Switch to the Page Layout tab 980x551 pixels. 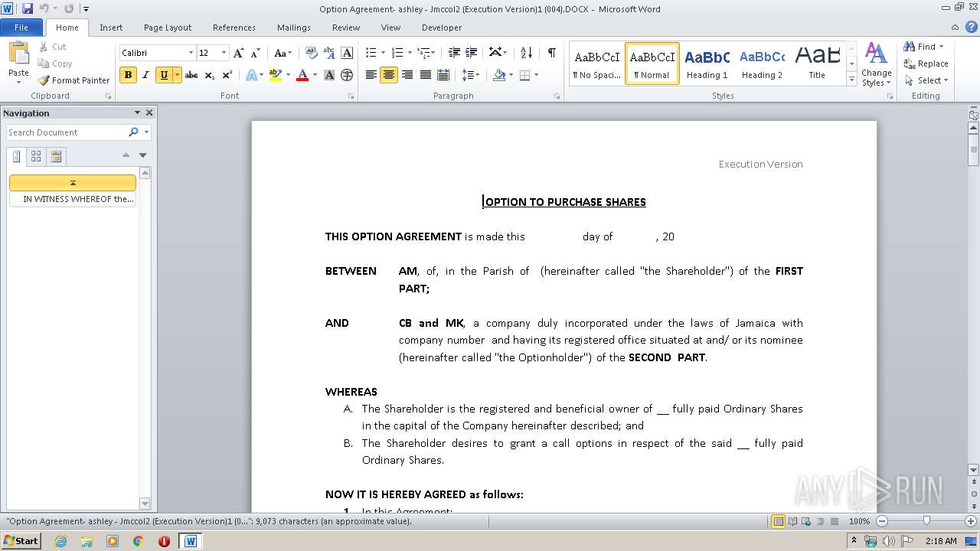tap(168, 28)
